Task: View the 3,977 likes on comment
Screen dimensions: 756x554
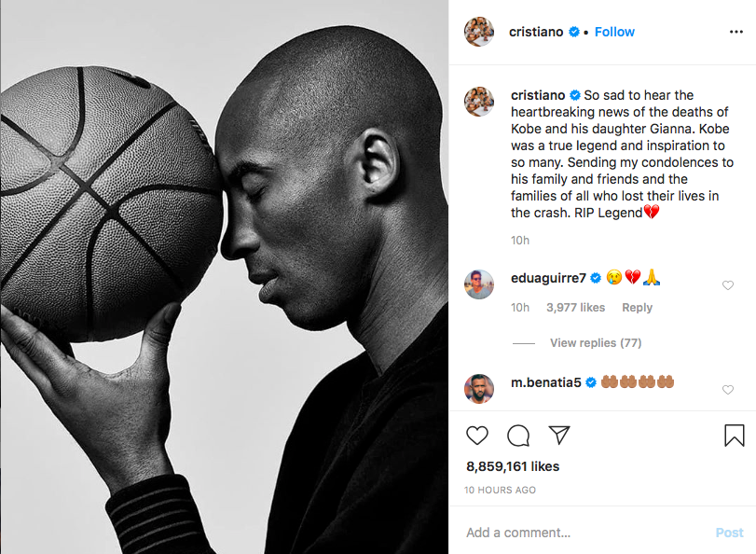Action: coord(575,308)
